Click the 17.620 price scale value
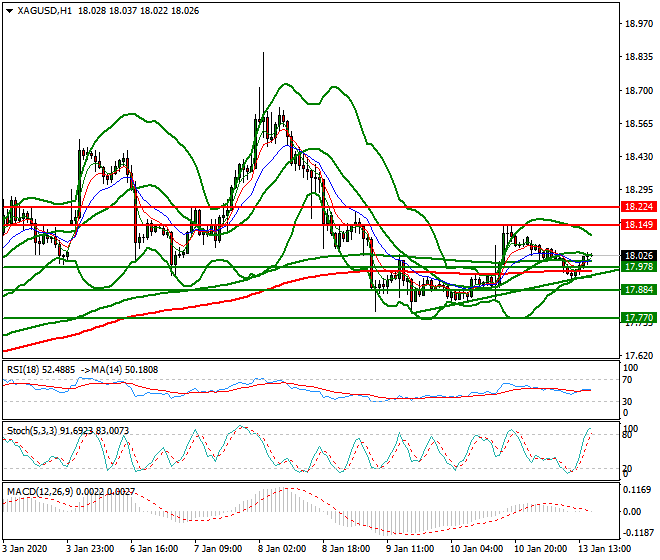Screen dimensions: 660x560 (639, 356)
